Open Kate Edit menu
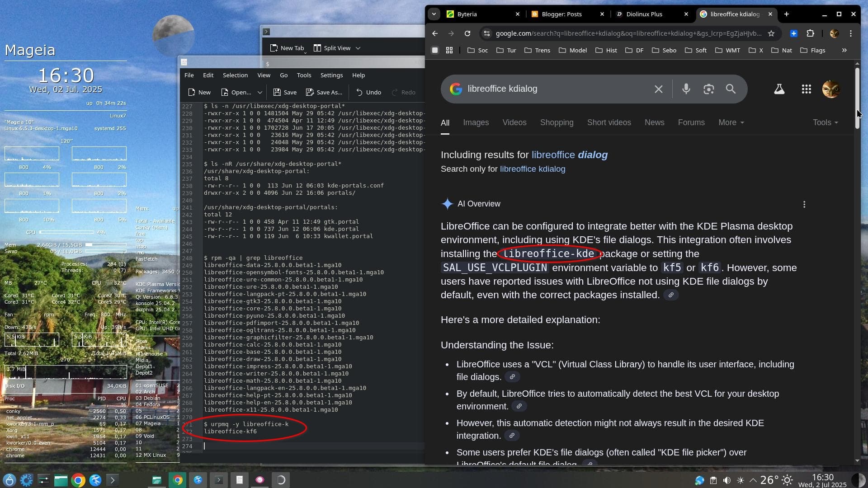This screenshot has width=868, height=488. [208, 75]
